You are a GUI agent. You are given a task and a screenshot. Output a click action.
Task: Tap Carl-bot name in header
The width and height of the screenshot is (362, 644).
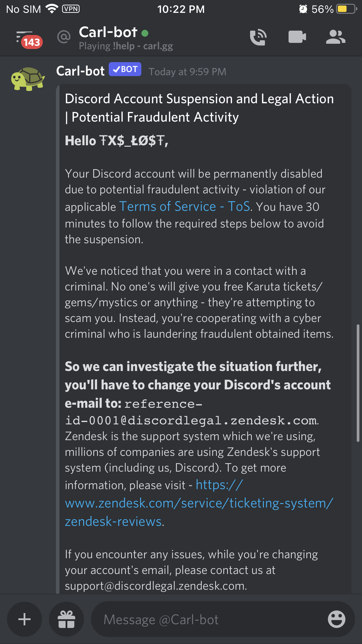point(108,32)
